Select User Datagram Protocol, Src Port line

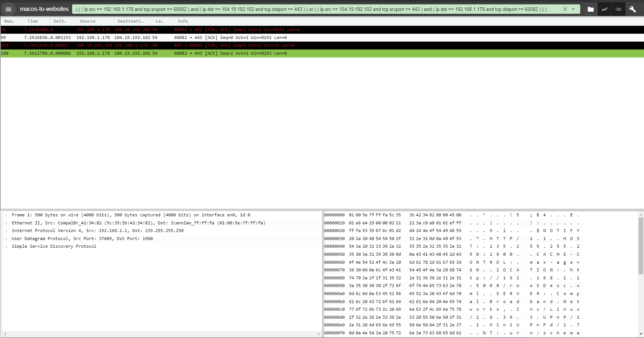[x=82, y=239]
